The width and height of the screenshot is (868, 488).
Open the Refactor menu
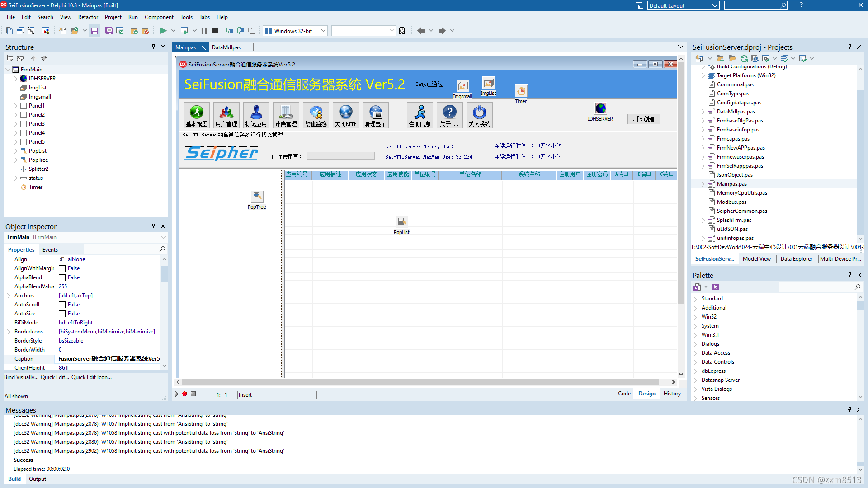click(88, 17)
